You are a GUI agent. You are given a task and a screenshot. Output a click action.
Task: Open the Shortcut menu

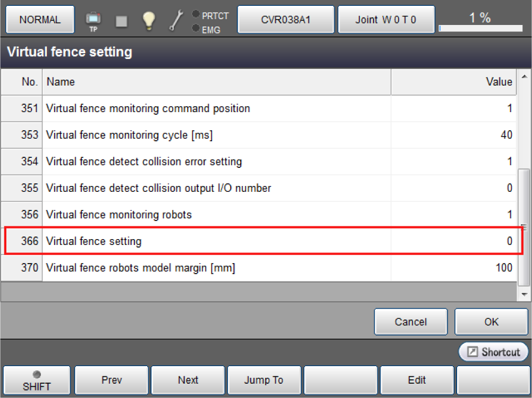click(494, 352)
